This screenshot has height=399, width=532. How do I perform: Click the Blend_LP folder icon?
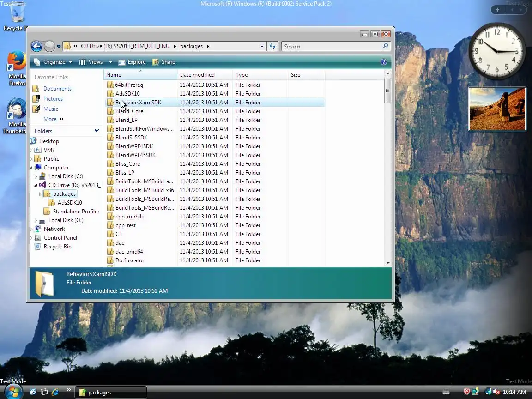click(x=110, y=120)
